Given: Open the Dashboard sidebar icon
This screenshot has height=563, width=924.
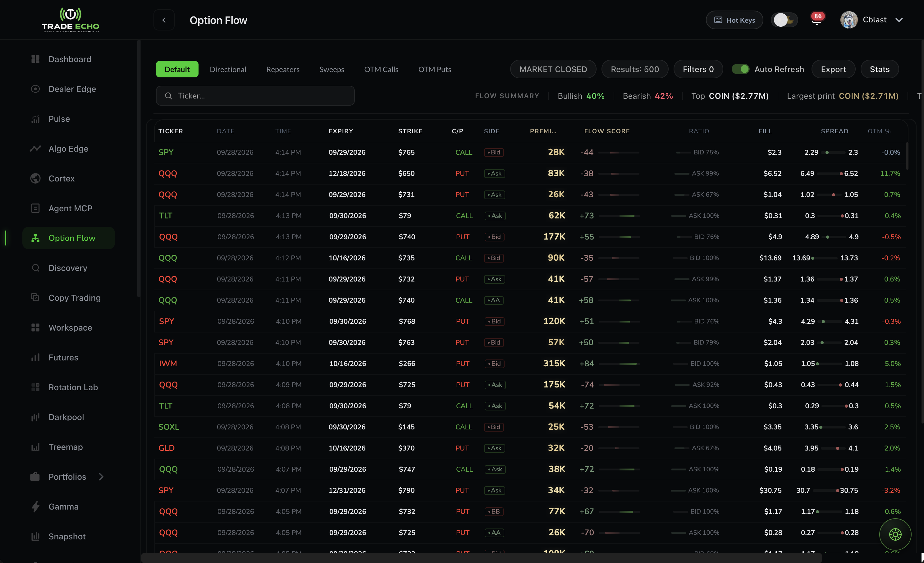Looking at the screenshot, I should (x=35, y=59).
